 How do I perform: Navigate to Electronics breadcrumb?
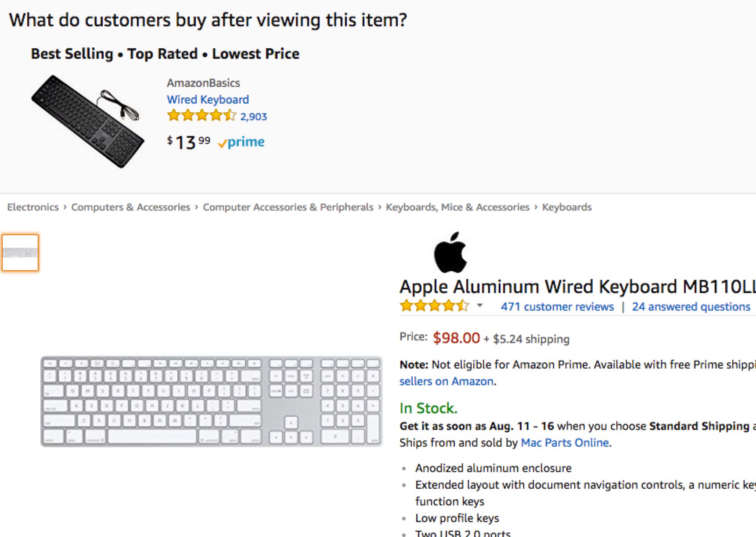pyautogui.click(x=33, y=207)
